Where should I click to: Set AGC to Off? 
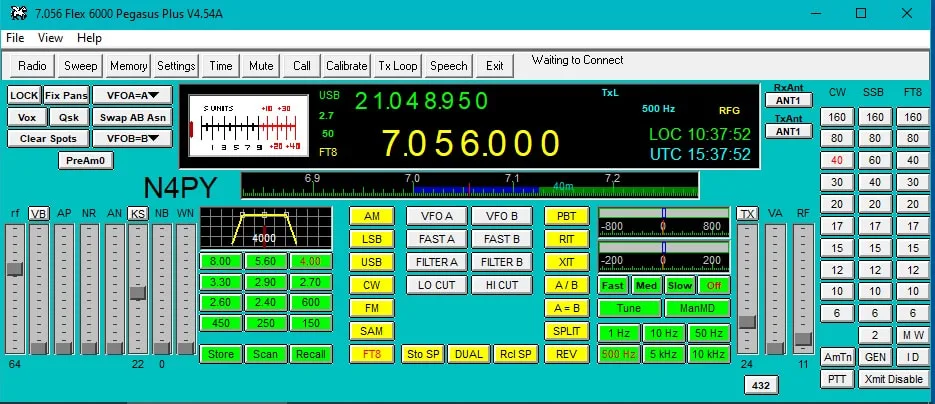click(x=714, y=285)
